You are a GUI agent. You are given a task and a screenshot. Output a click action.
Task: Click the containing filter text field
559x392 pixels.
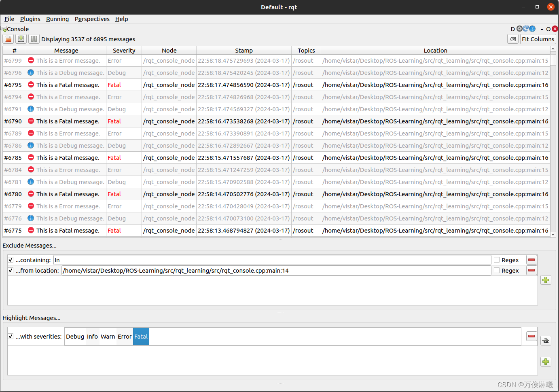[272, 260]
